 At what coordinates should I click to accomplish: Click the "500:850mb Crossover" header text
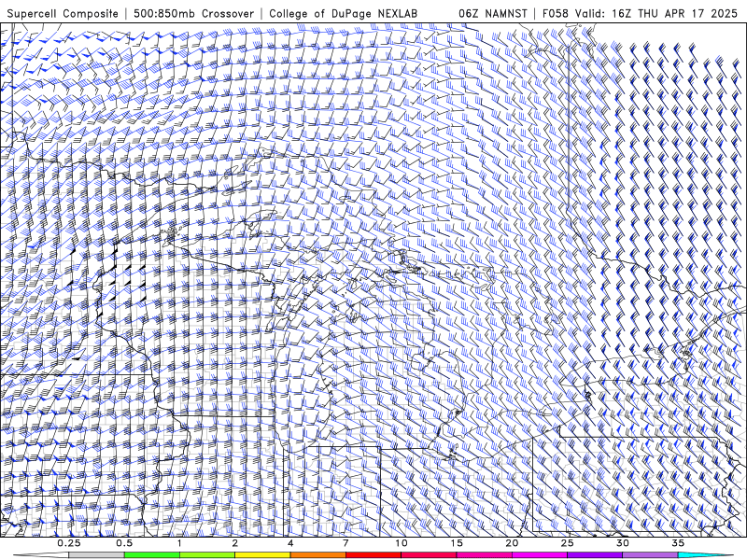click(194, 13)
